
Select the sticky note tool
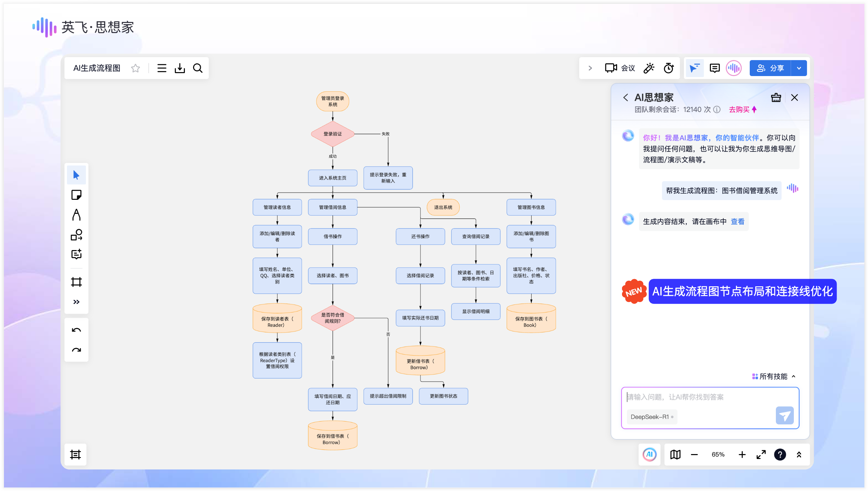tap(76, 195)
